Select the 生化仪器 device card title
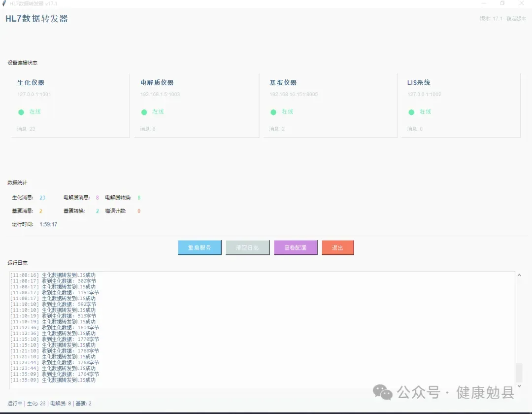532x414 pixels. [31, 83]
